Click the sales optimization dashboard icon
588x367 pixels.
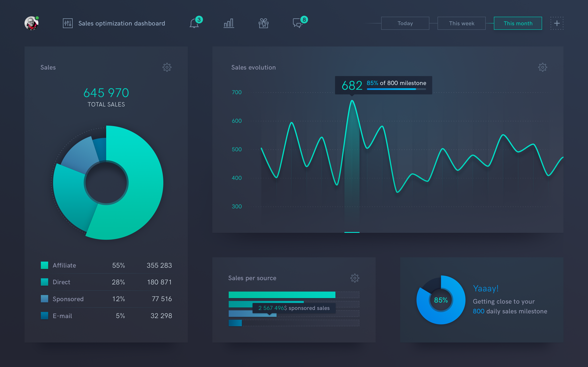[x=67, y=23]
